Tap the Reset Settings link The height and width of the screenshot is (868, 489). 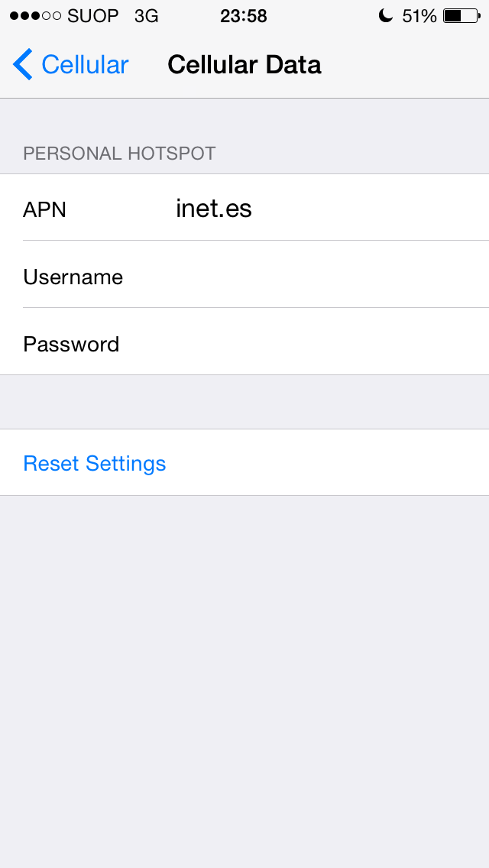(x=95, y=463)
